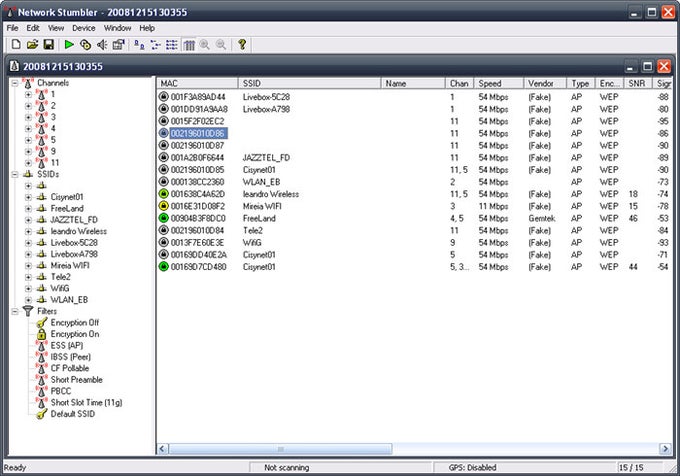This screenshot has width=680, height=476.
Task: Select the WLAN_EB row in the list
Action: 415,182
